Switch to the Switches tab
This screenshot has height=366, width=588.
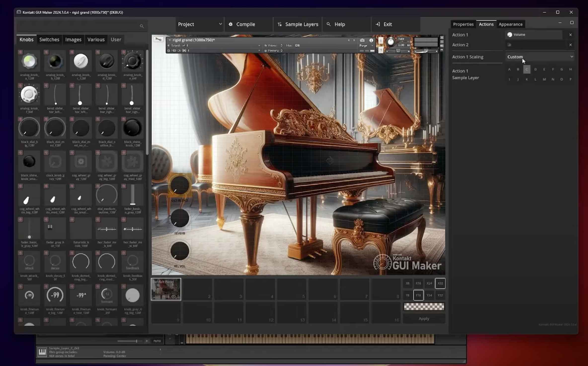coord(49,40)
